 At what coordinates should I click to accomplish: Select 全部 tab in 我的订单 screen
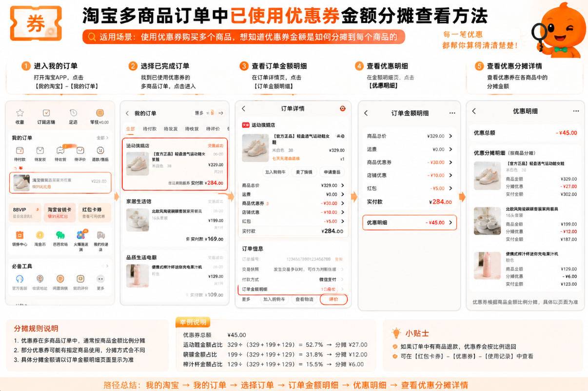coord(130,129)
